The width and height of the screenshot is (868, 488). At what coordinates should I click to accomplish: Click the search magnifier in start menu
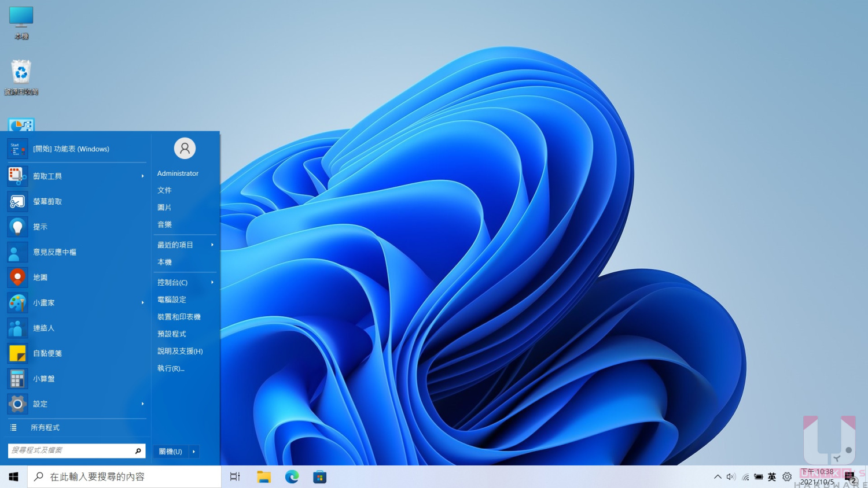138,451
